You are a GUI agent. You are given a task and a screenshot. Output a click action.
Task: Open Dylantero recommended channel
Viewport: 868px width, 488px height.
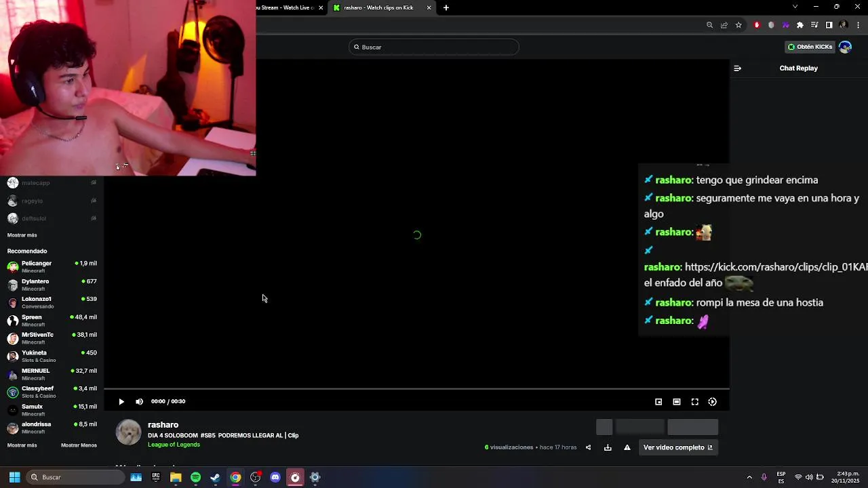pyautogui.click(x=52, y=285)
